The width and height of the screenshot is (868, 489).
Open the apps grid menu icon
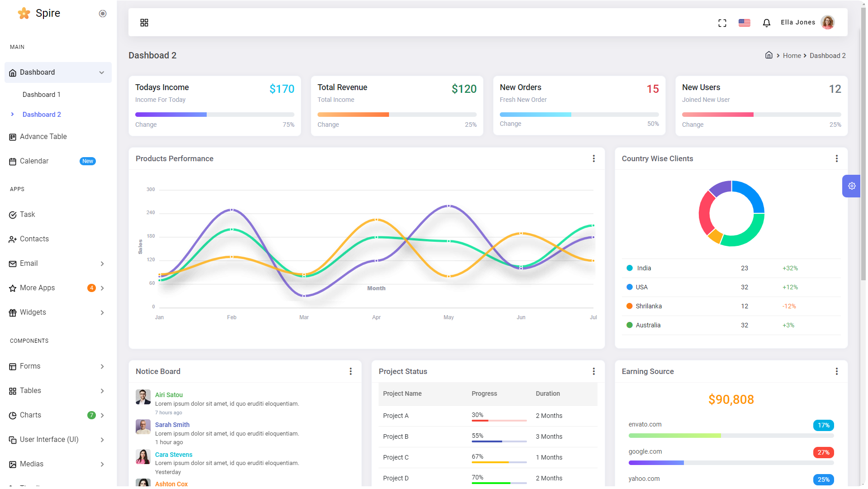point(144,23)
